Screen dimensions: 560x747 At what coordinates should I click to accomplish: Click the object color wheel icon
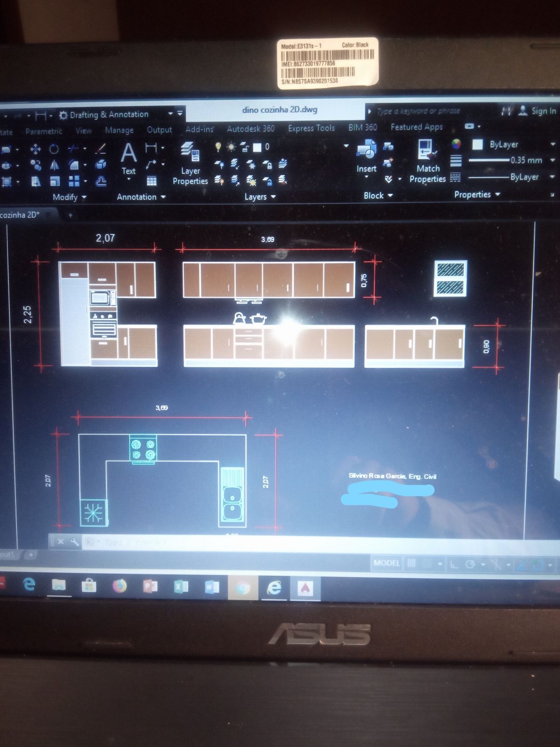pos(456,144)
